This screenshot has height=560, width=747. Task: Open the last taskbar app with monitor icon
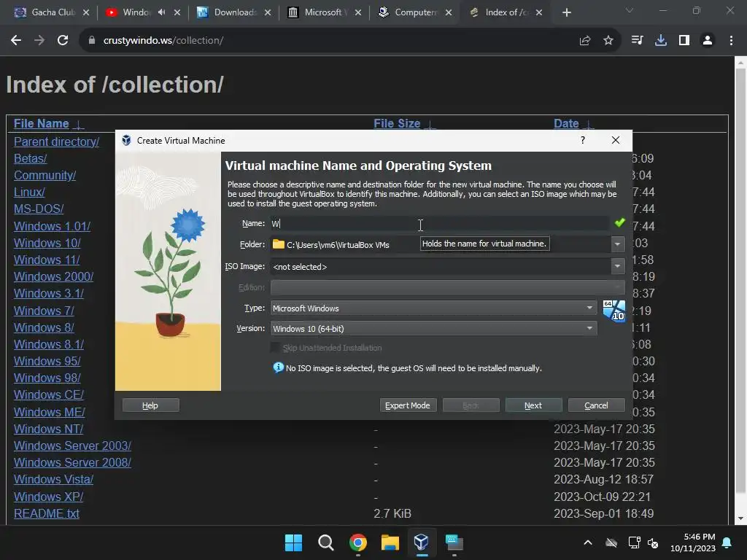(454, 542)
